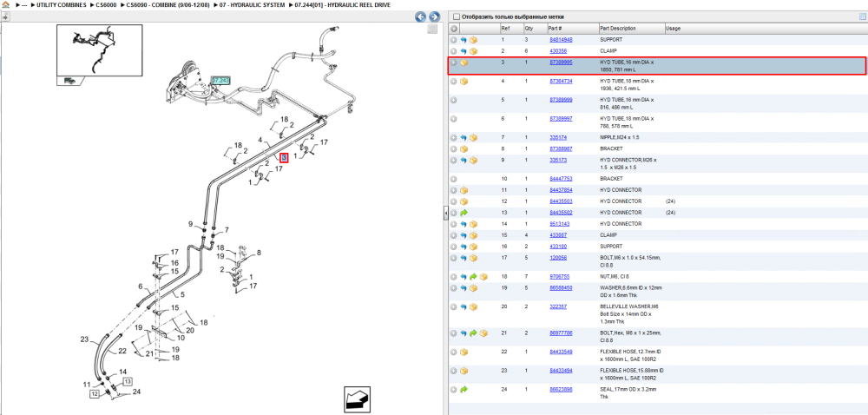Toggle 'Отобразить только выбранные метки' checkbox
This screenshot has width=868, height=415.
[457, 16]
